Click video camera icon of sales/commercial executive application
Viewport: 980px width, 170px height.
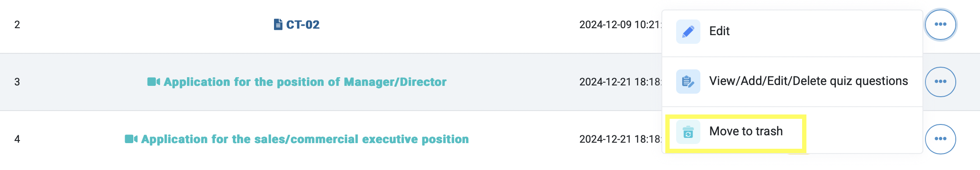(x=131, y=139)
